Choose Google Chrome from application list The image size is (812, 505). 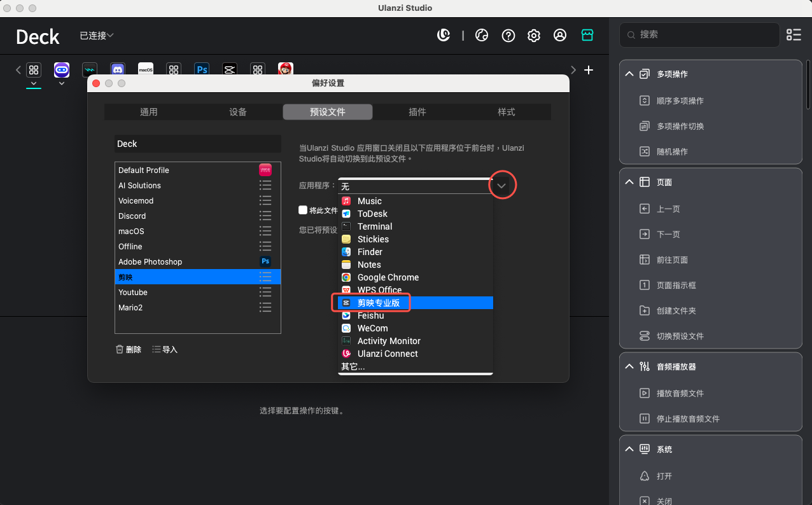[x=388, y=277]
